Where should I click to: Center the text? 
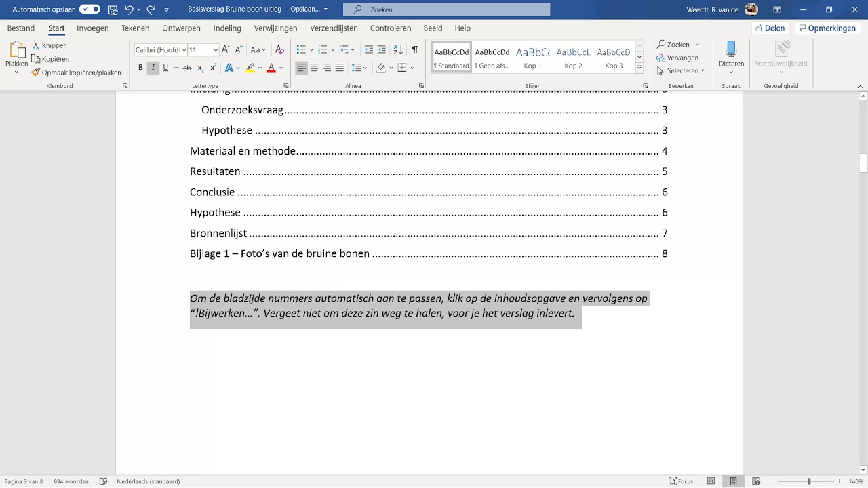click(314, 68)
